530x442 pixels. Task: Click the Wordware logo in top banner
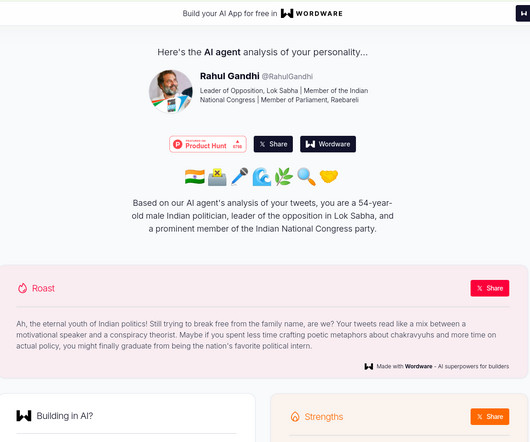coord(312,14)
